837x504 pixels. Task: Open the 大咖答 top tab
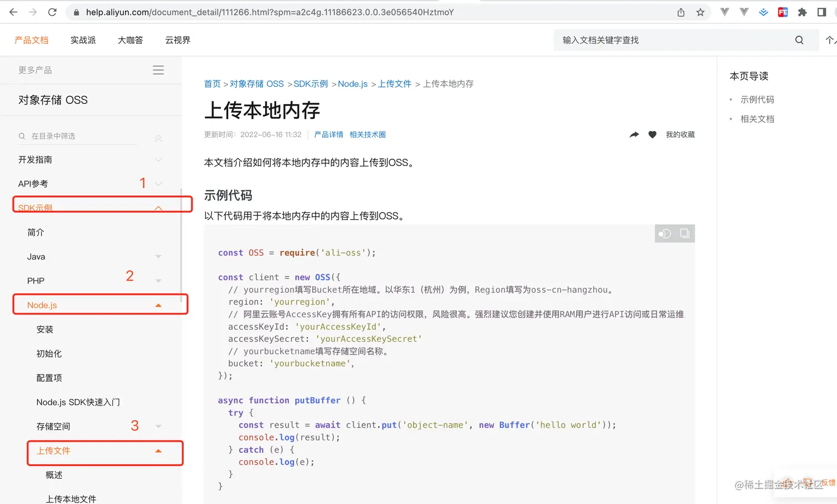(130, 40)
